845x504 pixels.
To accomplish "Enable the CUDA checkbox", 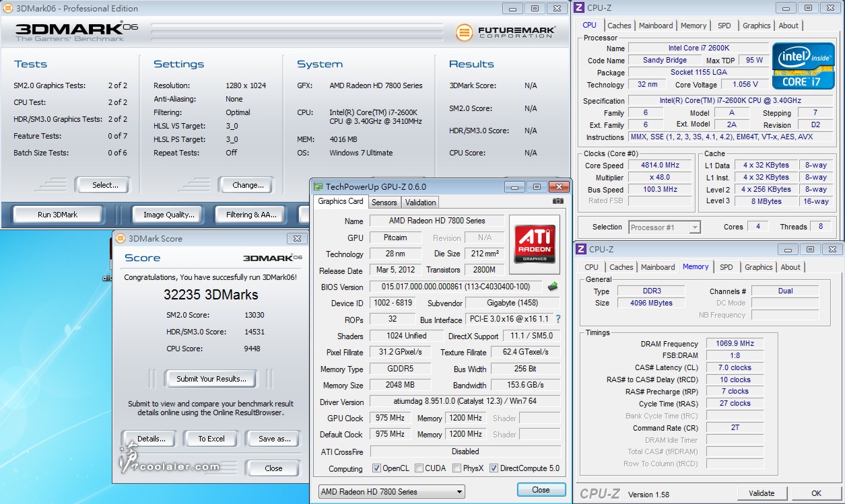I will coord(419,468).
